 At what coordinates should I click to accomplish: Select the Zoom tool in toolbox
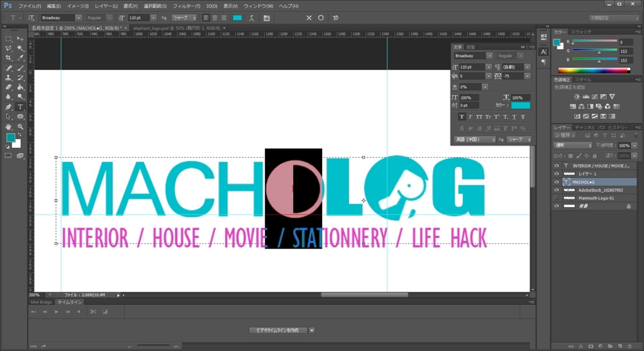(x=20, y=126)
